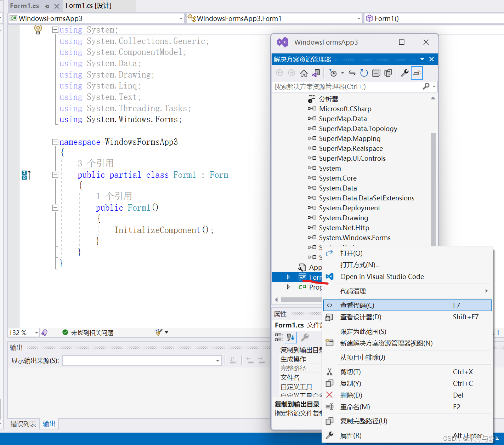Switch Properties panel to categorized view

[278, 337]
